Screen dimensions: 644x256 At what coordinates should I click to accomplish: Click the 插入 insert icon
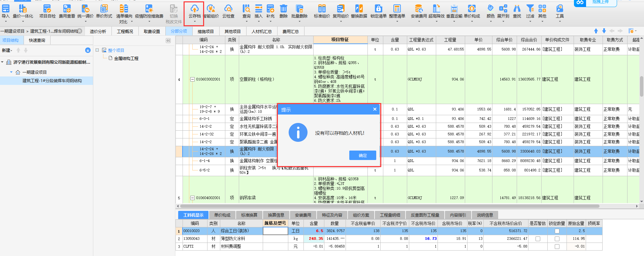[x=258, y=8]
